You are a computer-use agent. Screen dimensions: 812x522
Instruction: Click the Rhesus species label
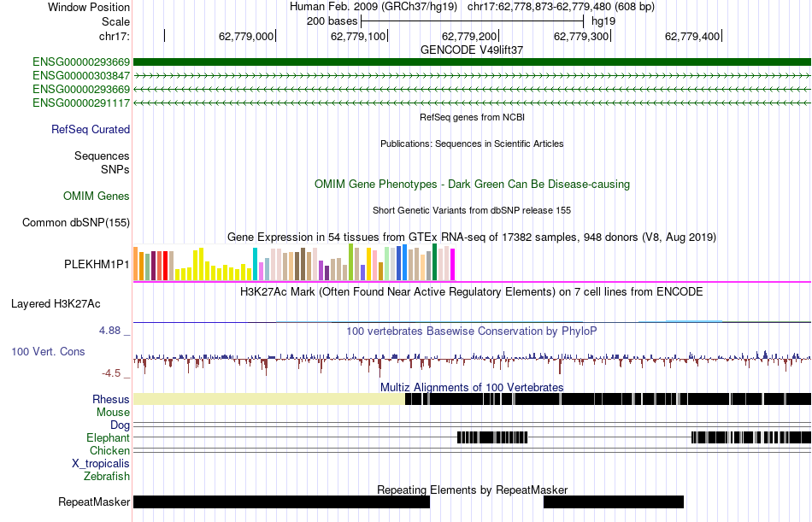[x=111, y=399]
